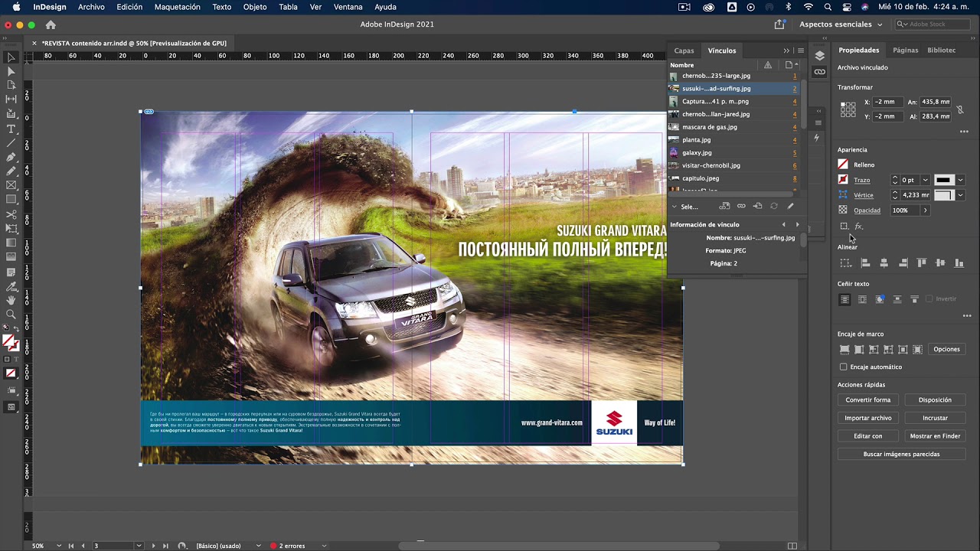Open the Layers dock icon
The width and height of the screenshot is (980, 551).
click(819, 56)
